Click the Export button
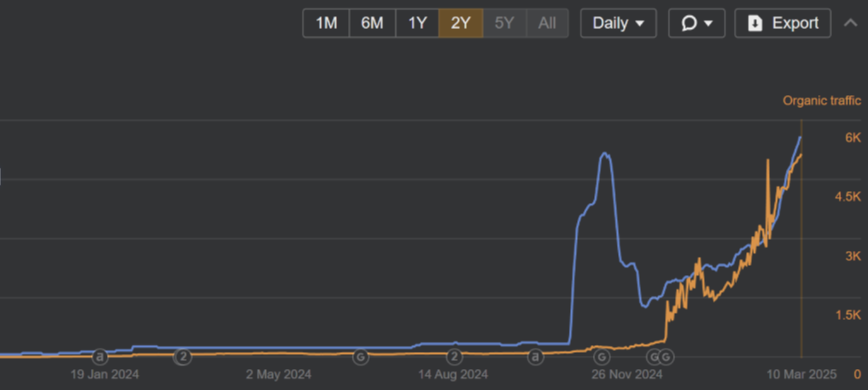 (x=782, y=23)
